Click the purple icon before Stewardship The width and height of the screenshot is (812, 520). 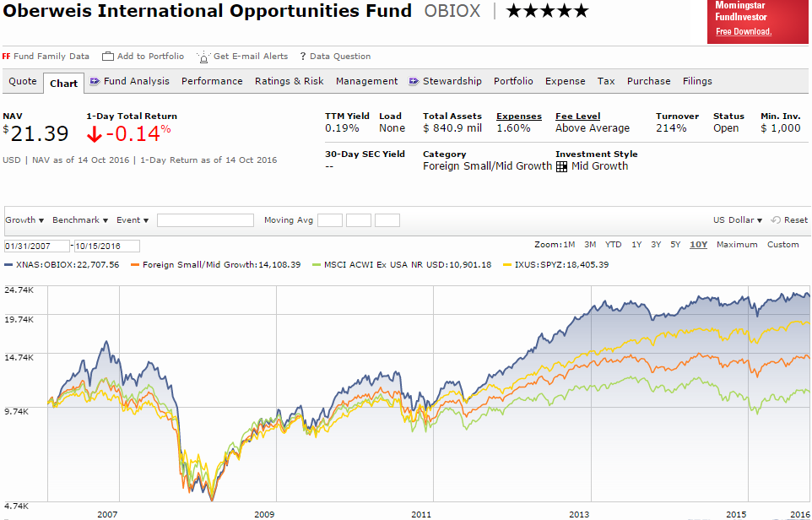pos(414,81)
